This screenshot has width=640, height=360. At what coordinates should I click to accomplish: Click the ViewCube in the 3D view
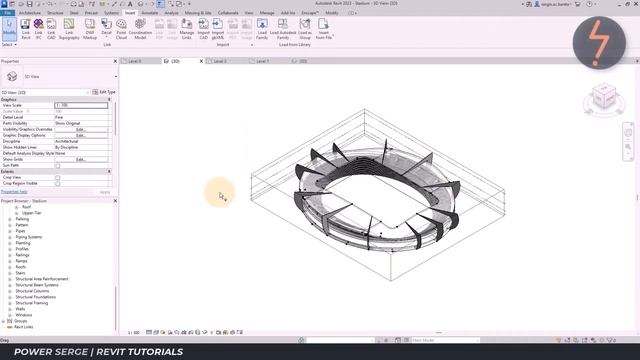coord(604,97)
